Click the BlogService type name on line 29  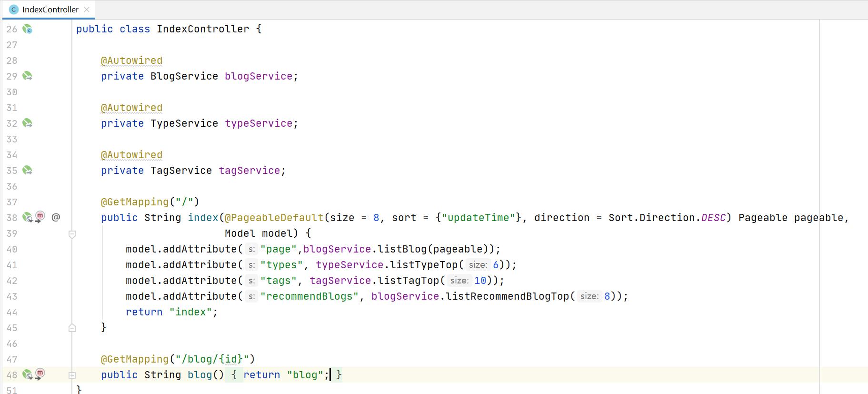tap(184, 76)
